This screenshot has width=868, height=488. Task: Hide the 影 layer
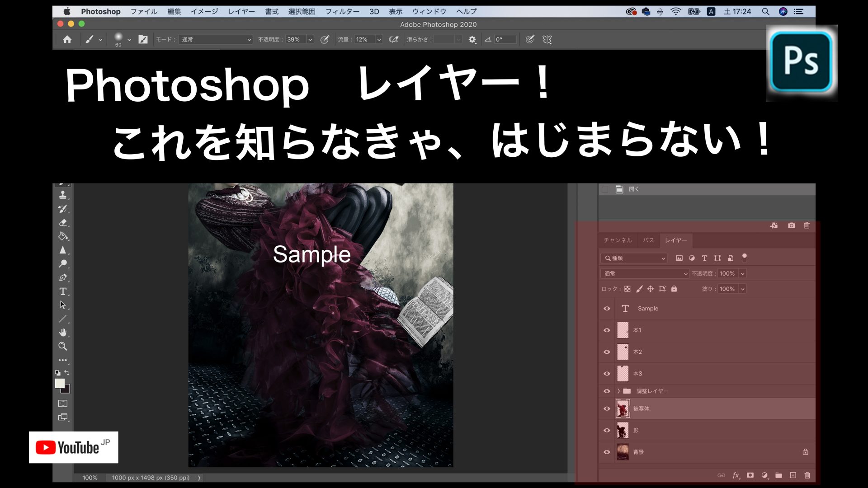607,430
